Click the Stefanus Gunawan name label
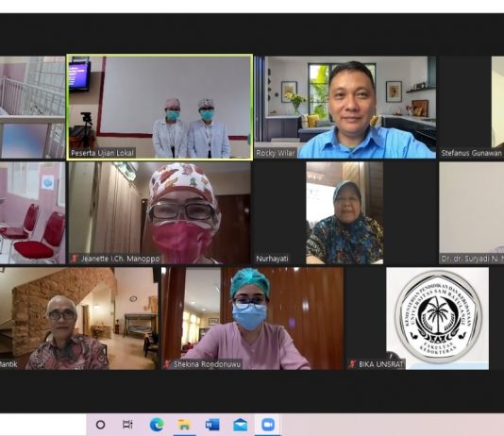504x436 pixels. point(471,153)
